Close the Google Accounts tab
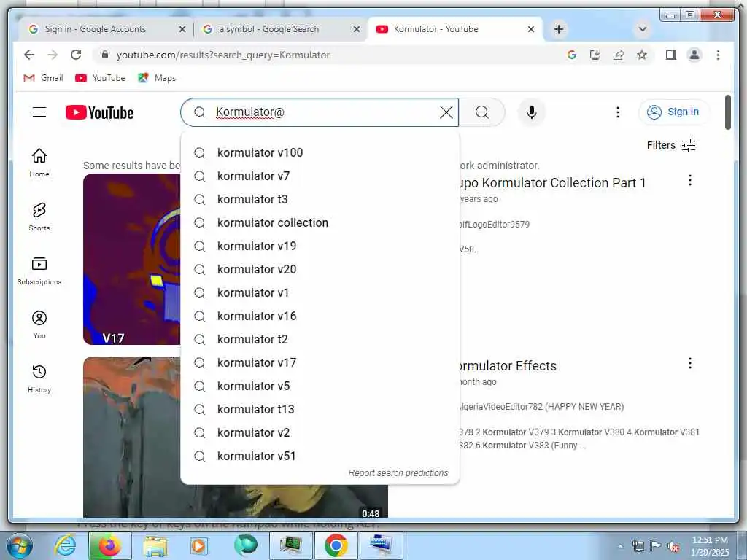Viewport: 747px width, 560px height. pyautogui.click(x=182, y=29)
